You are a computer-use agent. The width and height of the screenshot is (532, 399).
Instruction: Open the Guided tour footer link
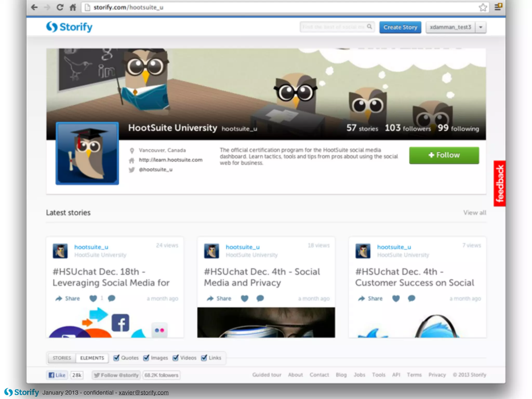click(267, 375)
